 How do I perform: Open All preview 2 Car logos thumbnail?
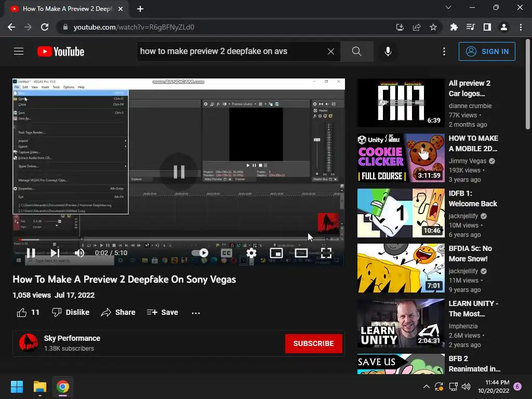point(401,103)
